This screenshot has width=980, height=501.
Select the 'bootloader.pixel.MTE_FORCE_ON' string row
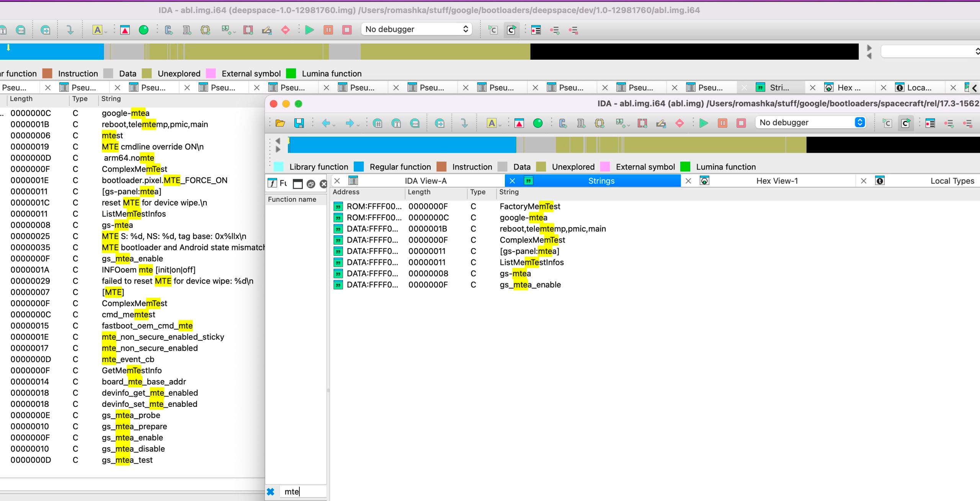point(132,180)
